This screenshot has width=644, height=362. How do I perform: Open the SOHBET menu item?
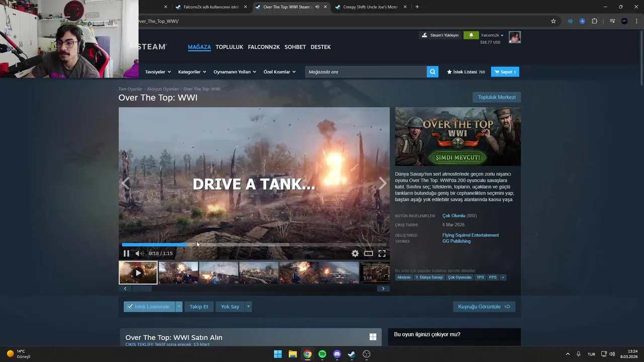point(295,47)
